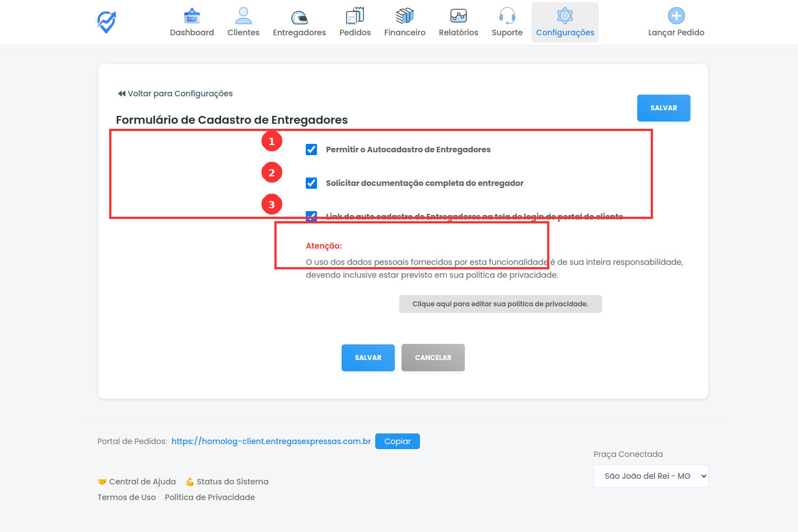Click the Configurações gear icon

click(x=564, y=15)
